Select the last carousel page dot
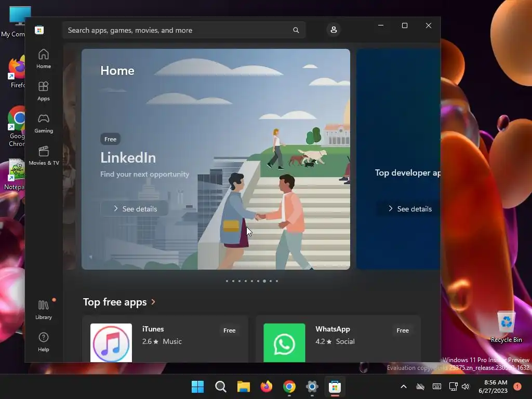This screenshot has height=399, width=532. 277,281
